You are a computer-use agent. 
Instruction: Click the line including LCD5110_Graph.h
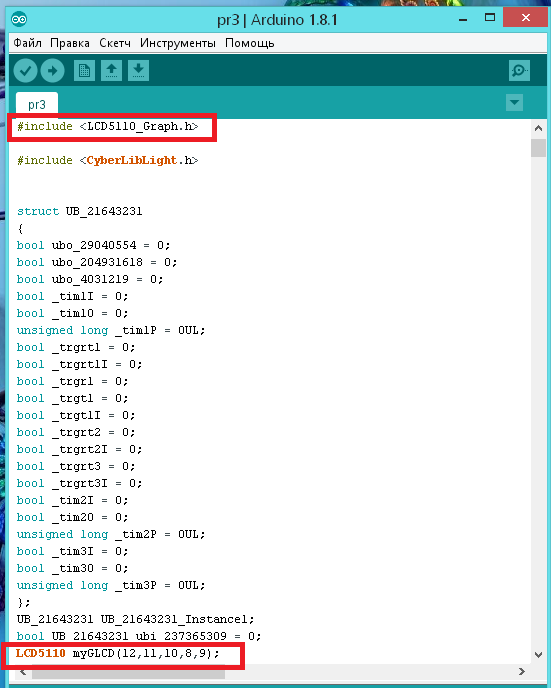pos(108,126)
